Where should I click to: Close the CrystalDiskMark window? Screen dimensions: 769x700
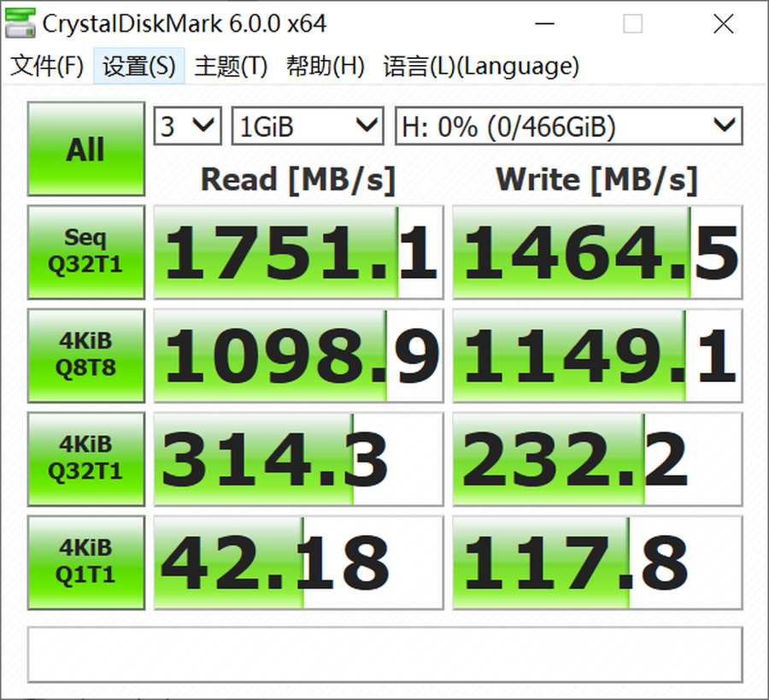click(x=723, y=24)
